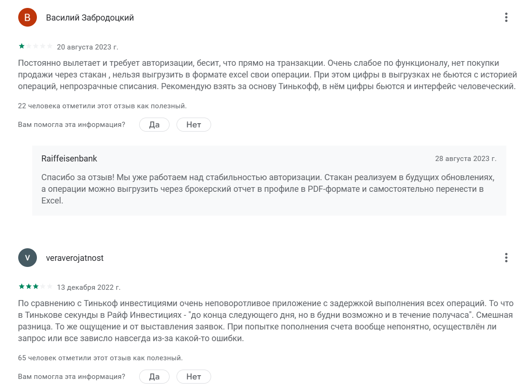Click the review date 20 августа 2023 г.
Image resolution: width=532 pixels, height=392 pixels.
[87, 47]
